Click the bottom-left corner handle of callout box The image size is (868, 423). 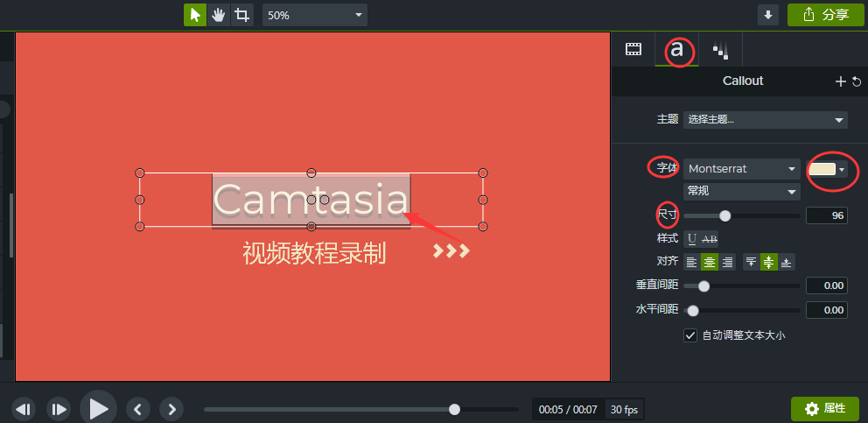pos(139,226)
